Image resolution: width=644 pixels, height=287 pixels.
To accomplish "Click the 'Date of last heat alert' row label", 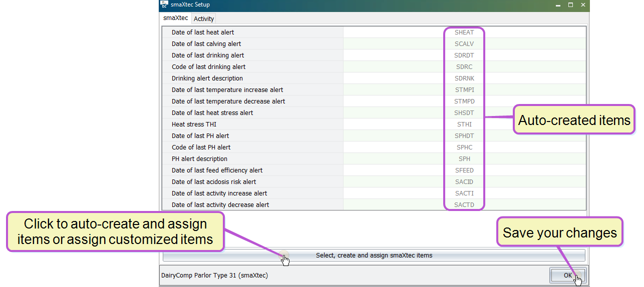I will tap(202, 32).
